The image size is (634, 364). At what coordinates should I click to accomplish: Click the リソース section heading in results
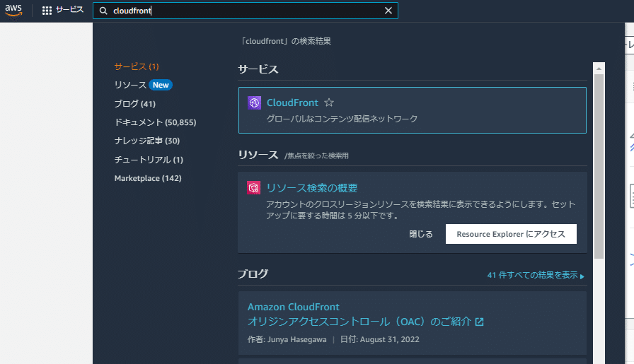[x=258, y=155]
